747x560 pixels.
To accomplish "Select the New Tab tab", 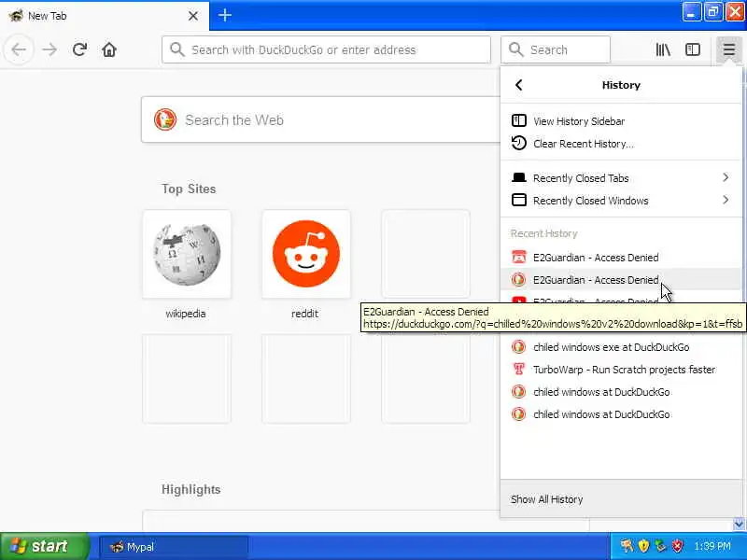I will click(x=104, y=16).
